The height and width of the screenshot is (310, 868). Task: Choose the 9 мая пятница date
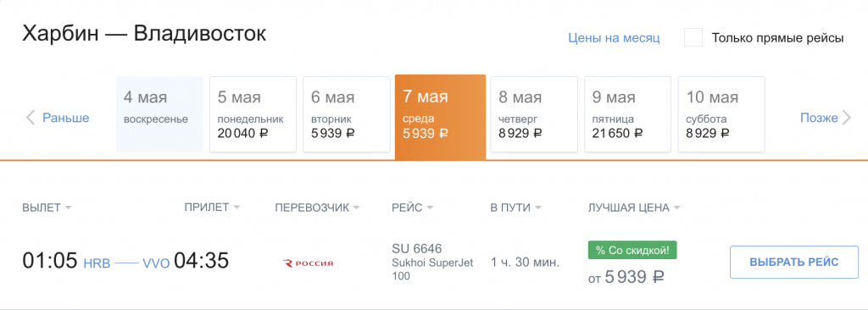pyautogui.click(x=628, y=114)
